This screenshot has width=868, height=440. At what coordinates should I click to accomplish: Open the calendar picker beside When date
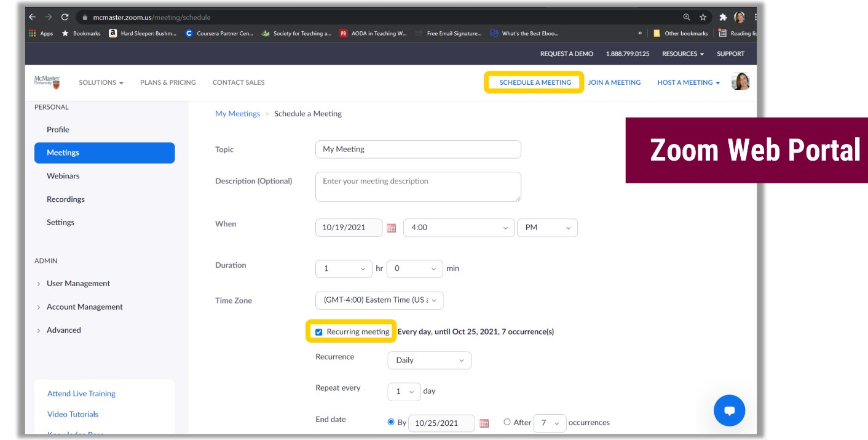(x=392, y=228)
